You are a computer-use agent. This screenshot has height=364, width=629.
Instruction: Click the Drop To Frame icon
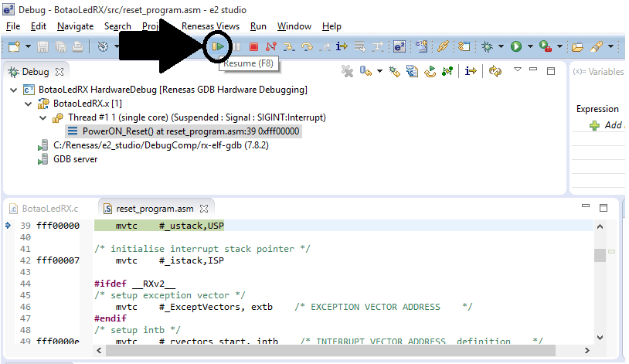pos(360,47)
